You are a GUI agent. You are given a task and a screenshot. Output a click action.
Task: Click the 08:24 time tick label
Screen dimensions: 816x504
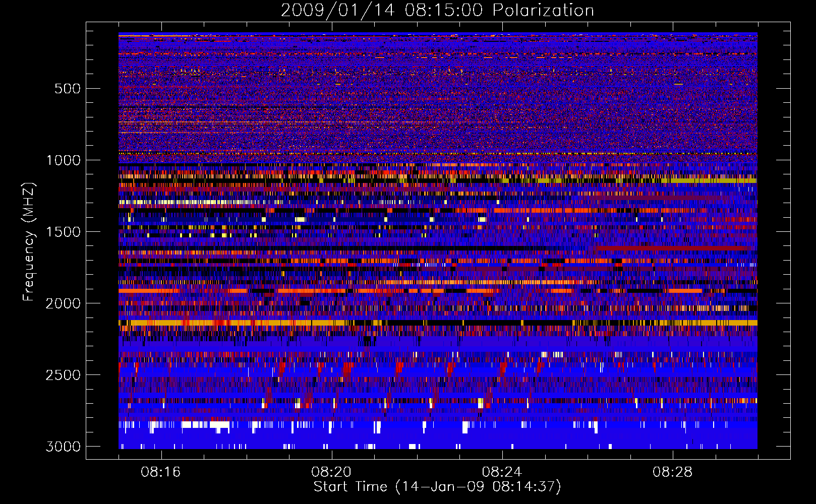[x=502, y=472]
